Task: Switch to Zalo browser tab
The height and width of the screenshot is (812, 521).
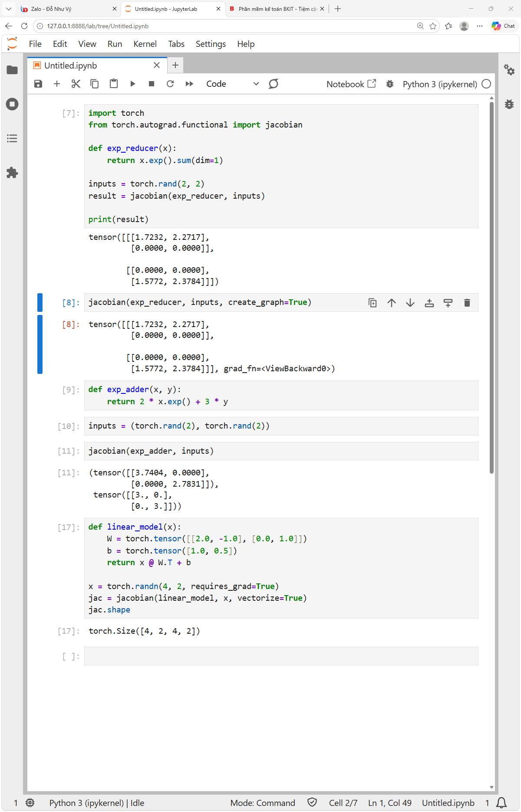Action: 69,9
